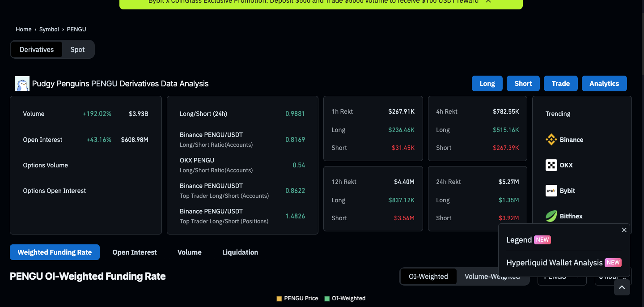Open the PENGU symbol dropdown

(x=562, y=277)
